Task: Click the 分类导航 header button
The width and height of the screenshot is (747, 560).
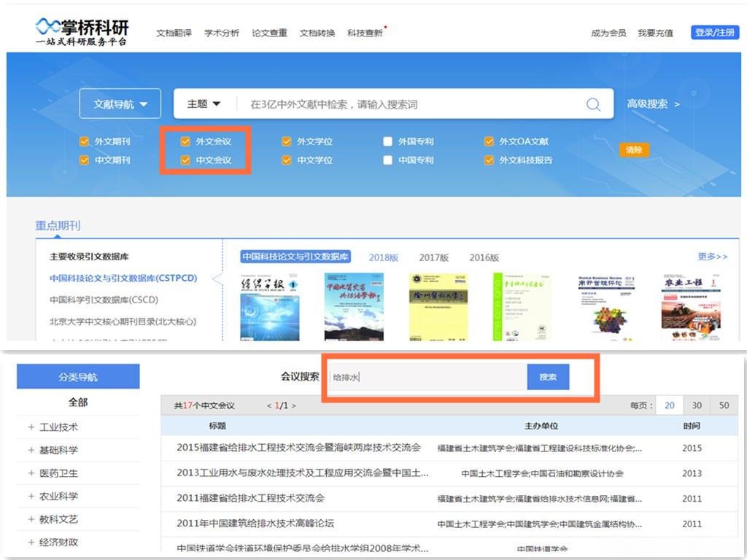Action: coord(78,377)
